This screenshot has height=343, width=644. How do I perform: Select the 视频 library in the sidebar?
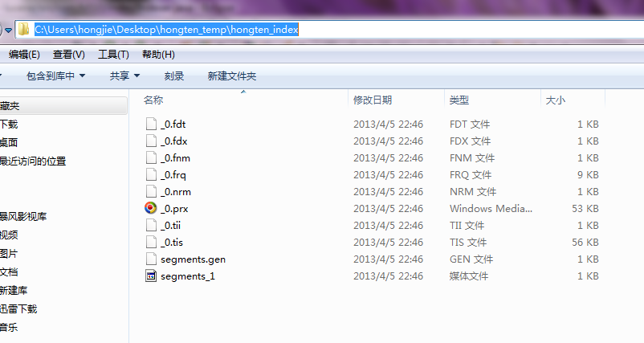click(9, 235)
